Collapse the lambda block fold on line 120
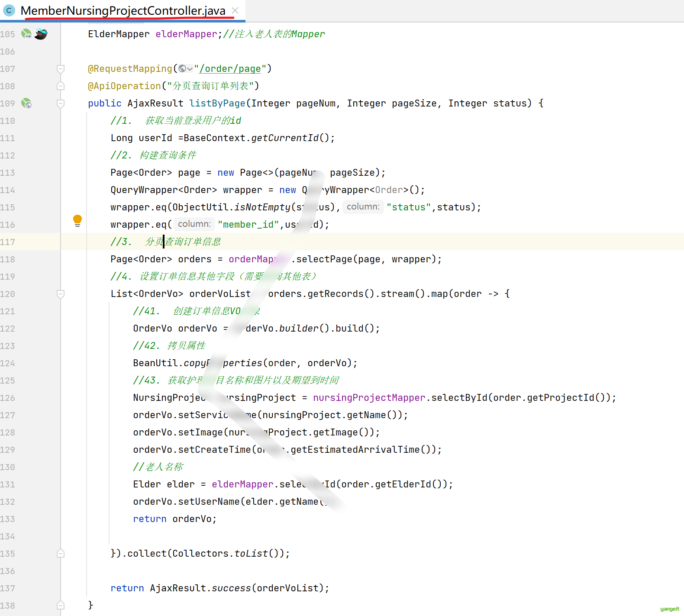The height and width of the screenshot is (616, 684). [x=61, y=293]
